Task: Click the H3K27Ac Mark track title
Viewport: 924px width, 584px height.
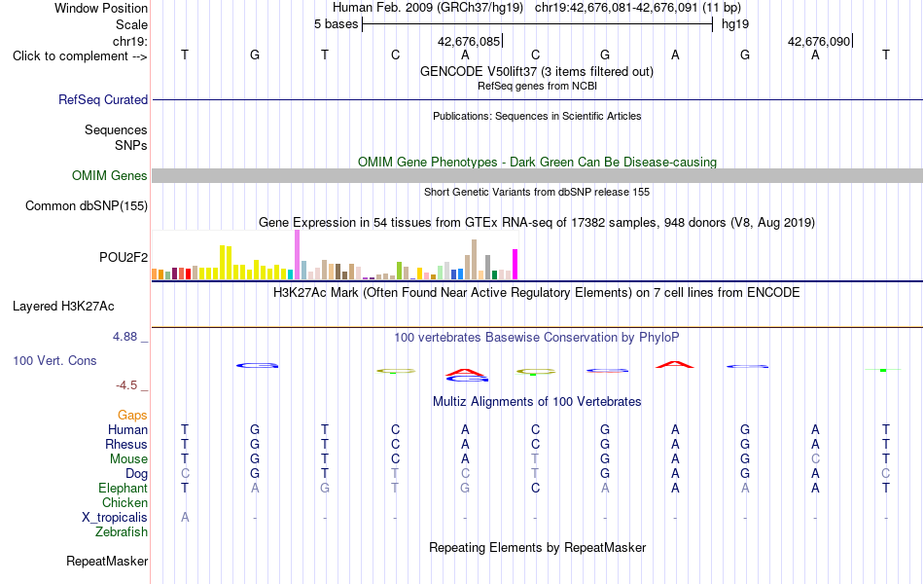Action: pyautogui.click(x=536, y=293)
